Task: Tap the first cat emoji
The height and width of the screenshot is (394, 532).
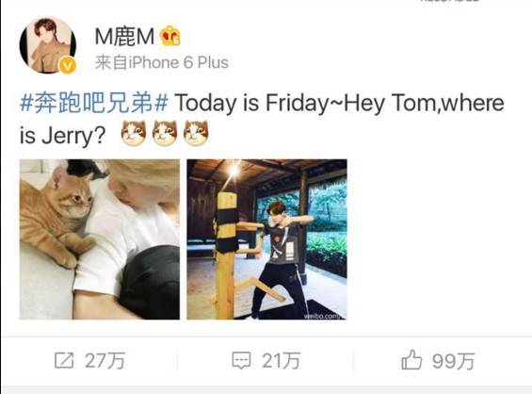Action: pos(134,133)
